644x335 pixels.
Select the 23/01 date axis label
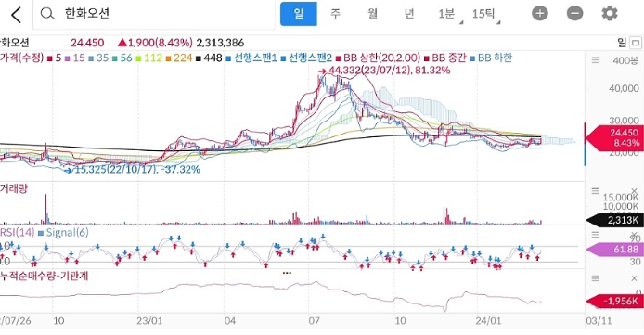(x=149, y=321)
